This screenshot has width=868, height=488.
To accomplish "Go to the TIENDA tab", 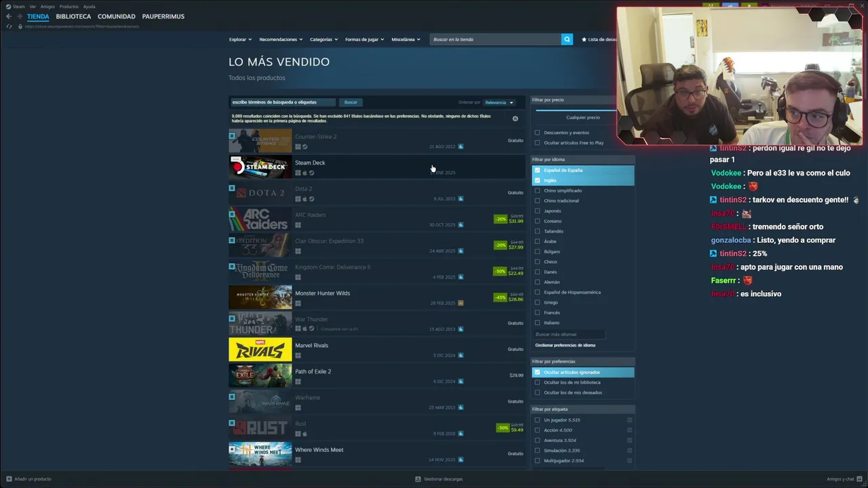I will tap(38, 16).
